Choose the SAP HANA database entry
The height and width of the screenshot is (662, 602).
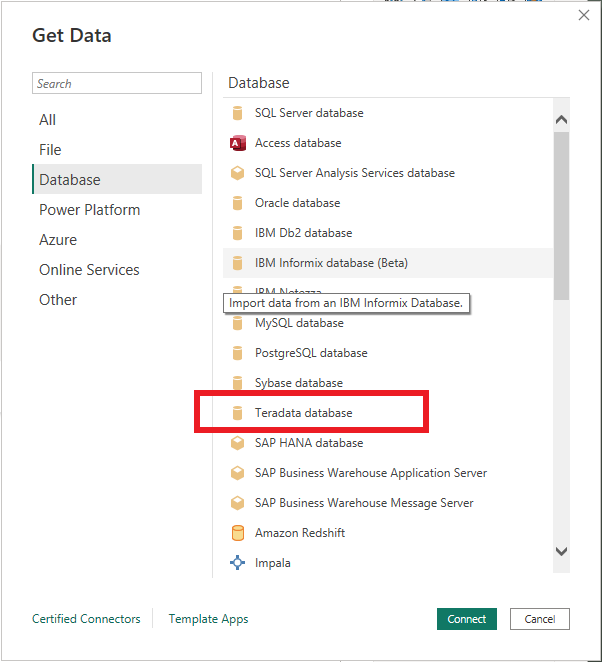[x=388, y=443]
